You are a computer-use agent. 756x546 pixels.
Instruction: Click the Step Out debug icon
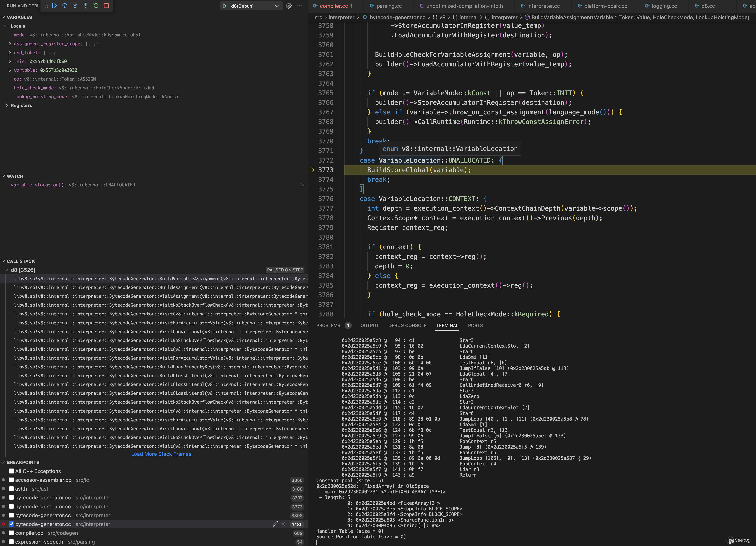85,6
